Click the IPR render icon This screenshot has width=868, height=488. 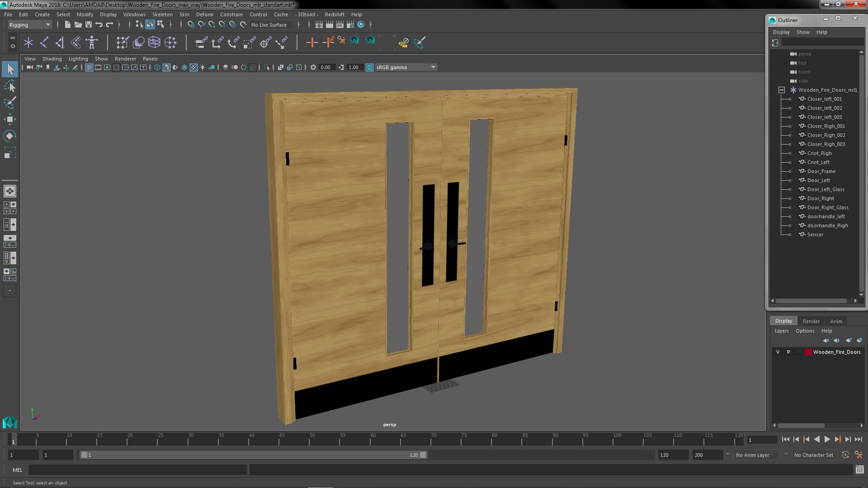[x=340, y=24]
